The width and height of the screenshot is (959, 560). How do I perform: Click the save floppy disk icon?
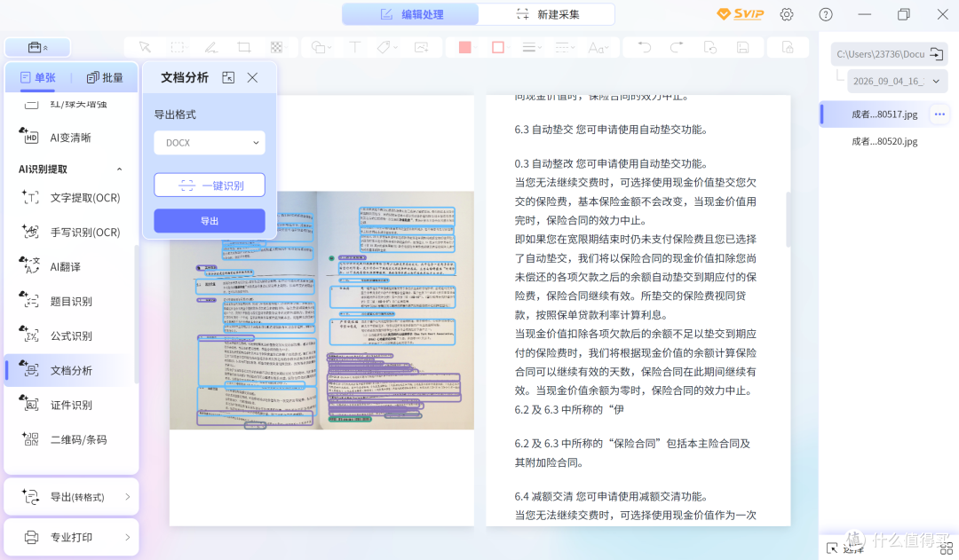tap(742, 47)
